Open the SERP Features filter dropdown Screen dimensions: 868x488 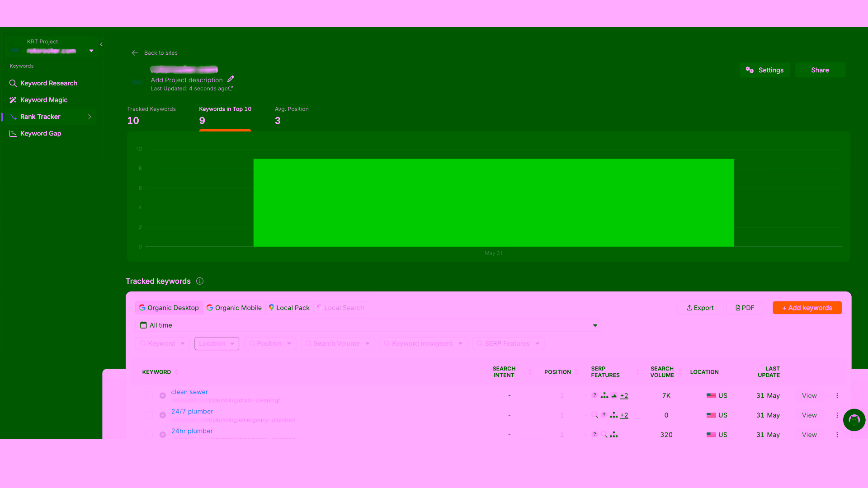[508, 343]
